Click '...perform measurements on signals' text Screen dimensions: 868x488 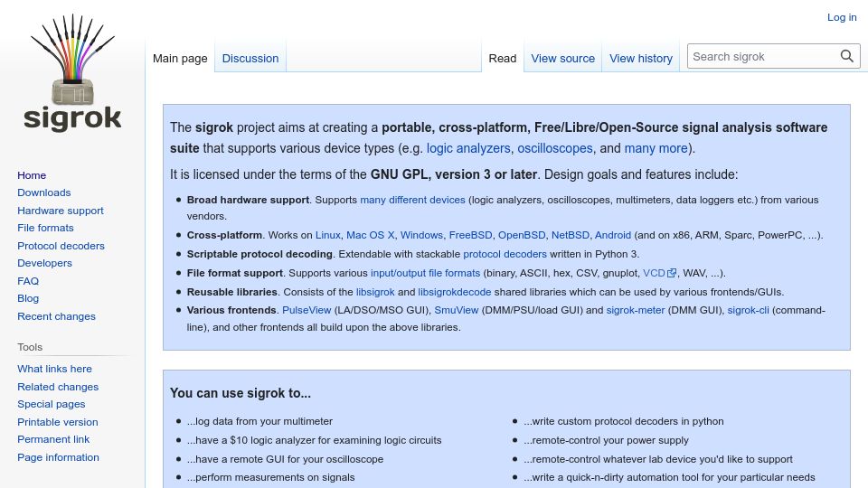click(x=270, y=477)
